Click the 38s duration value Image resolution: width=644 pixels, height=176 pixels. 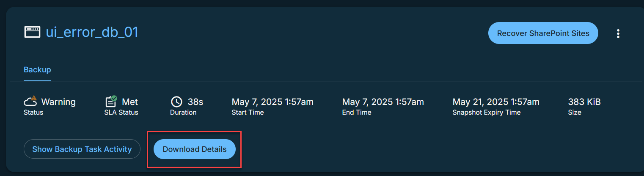click(x=195, y=102)
